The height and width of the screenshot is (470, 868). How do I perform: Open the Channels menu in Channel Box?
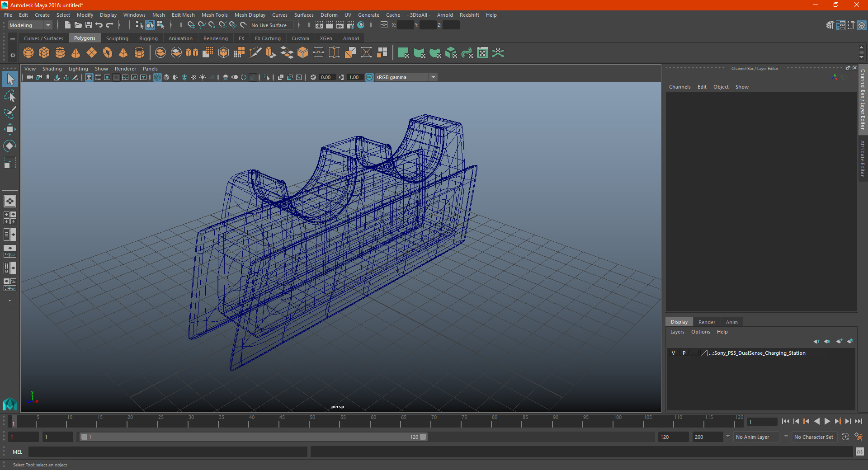coord(679,87)
